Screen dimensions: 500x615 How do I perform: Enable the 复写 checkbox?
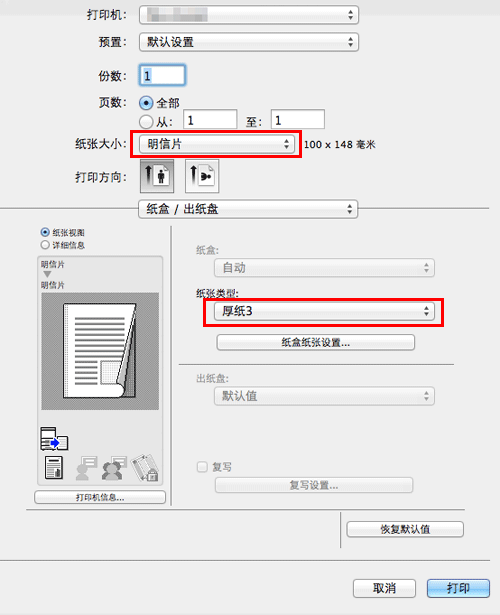(202, 467)
